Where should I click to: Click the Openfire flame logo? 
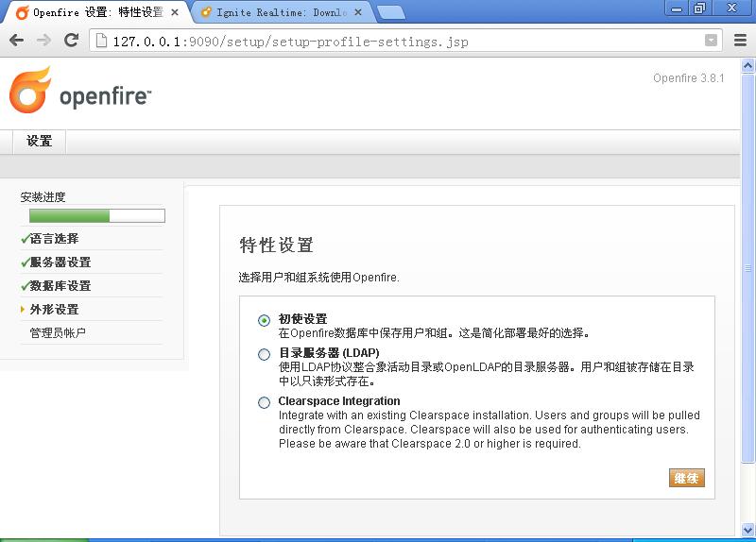pyautogui.click(x=30, y=90)
